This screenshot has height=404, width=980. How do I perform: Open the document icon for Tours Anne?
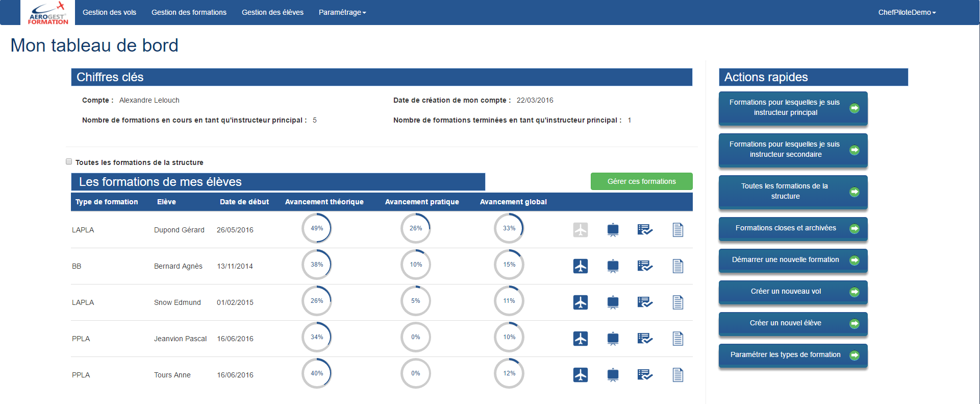pos(678,375)
